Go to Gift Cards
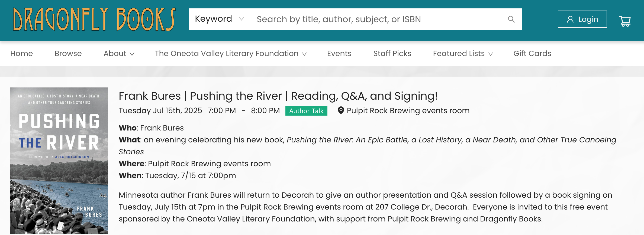This screenshot has height=235, width=644. (532, 54)
